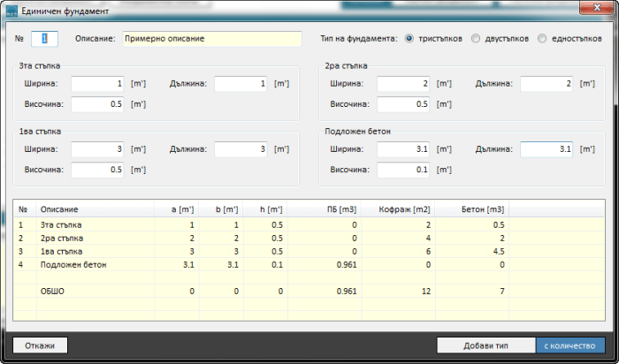Viewport: 619px width, 364px height.
Task: Select the тристъпков foundation type
Action: click(x=410, y=39)
